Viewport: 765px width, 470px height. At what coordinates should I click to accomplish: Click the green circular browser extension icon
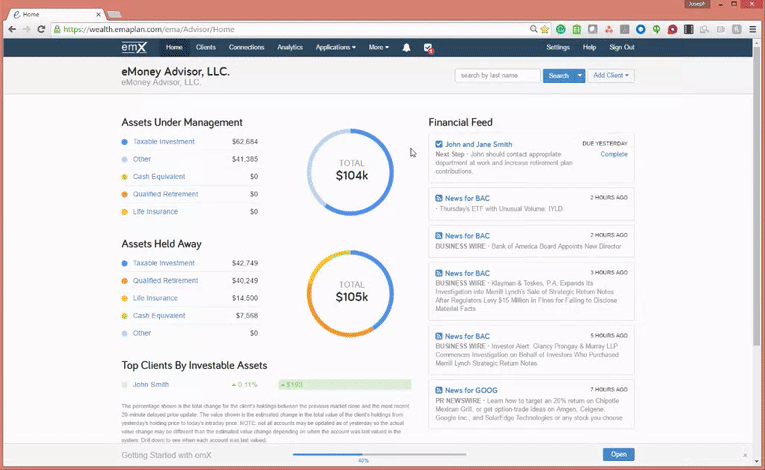click(561, 29)
